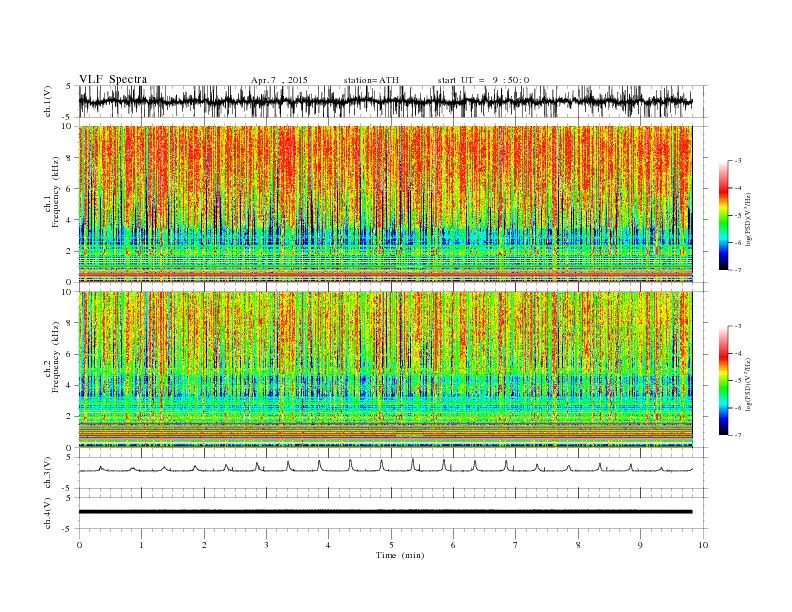Click the "8" kHz tick of ch.1 spectrogram

click(69, 158)
